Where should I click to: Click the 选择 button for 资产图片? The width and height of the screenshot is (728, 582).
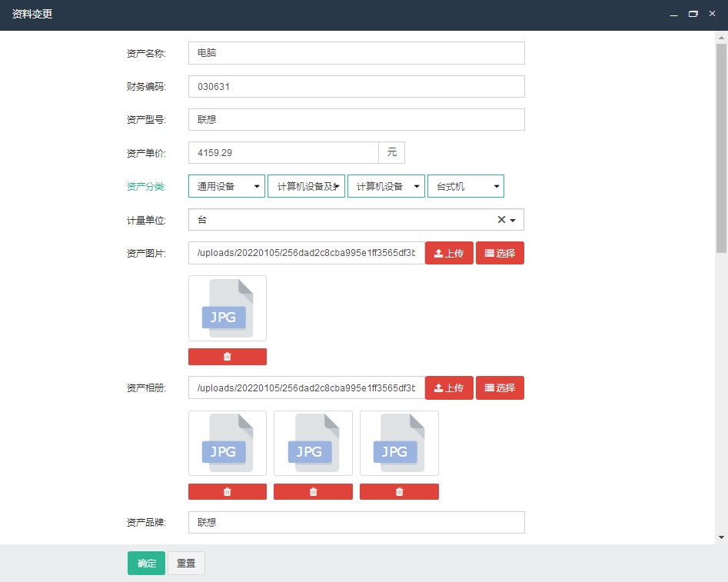point(500,253)
